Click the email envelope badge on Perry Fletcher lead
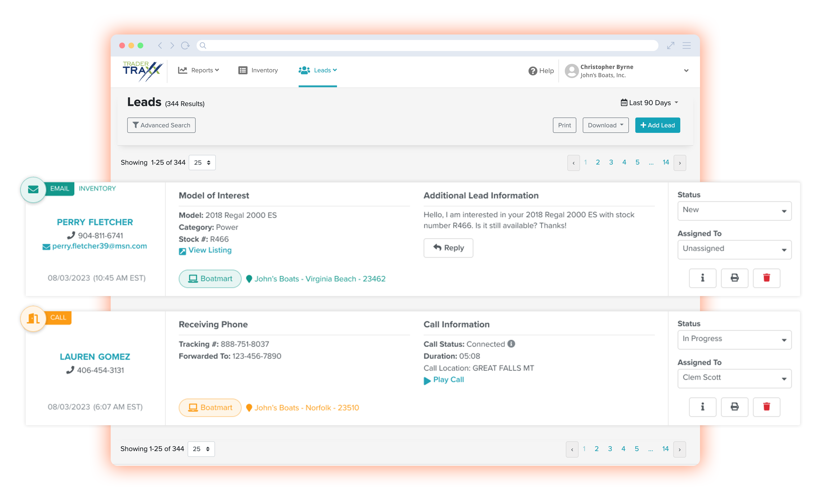This screenshot has width=820, height=504. click(x=33, y=189)
